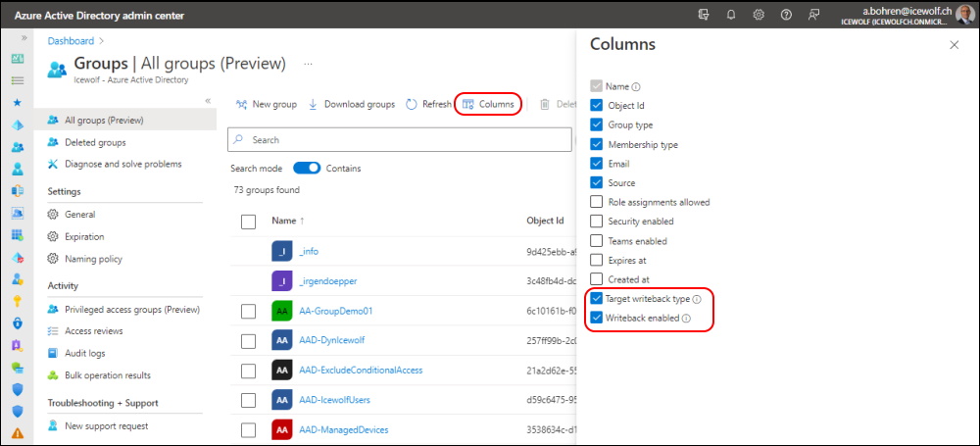Uncheck the Email column checkbox
The image size is (980, 446).
click(x=597, y=164)
